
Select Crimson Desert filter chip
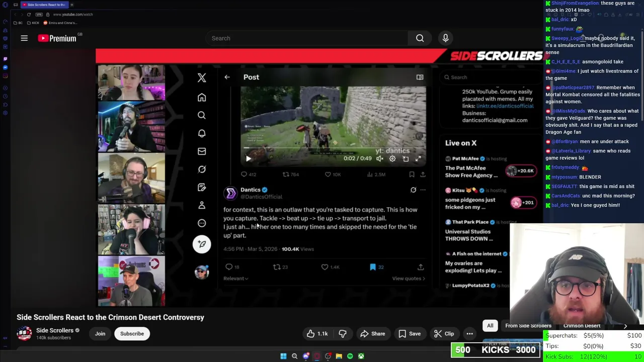pos(582,326)
